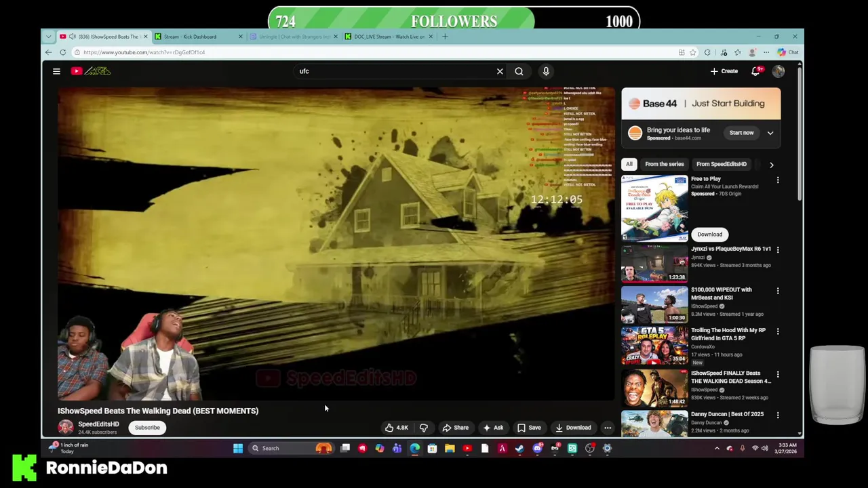Subscribe to SpeedEditsHD
This screenshot has width=868, height=488.
(147, 428)
